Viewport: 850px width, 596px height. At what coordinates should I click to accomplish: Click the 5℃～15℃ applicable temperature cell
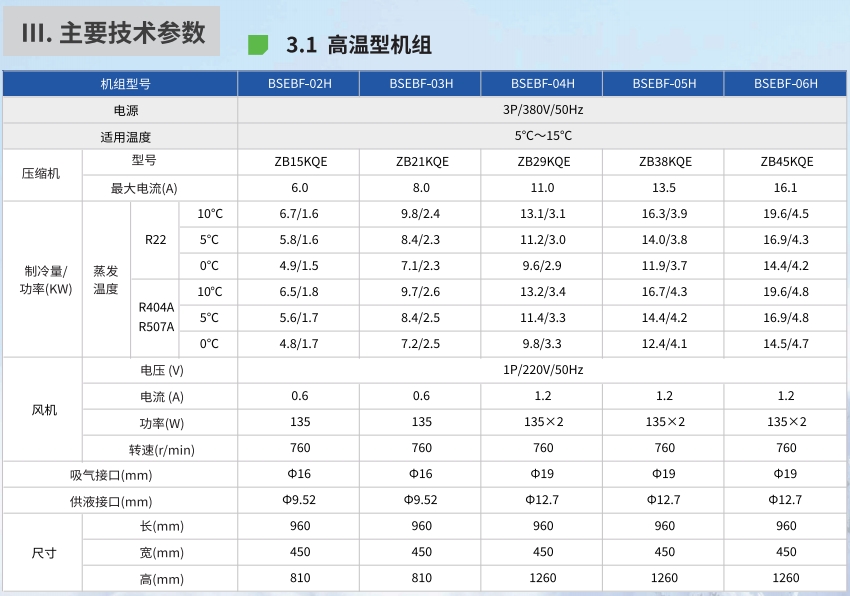click(x=543, y=136)
